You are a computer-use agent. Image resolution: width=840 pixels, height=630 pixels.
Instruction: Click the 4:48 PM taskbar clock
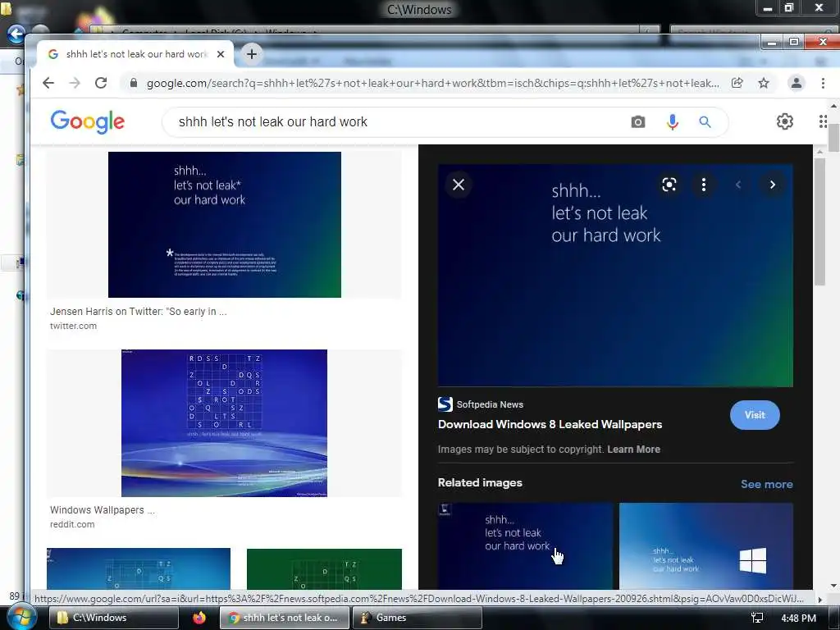(798, 619)
